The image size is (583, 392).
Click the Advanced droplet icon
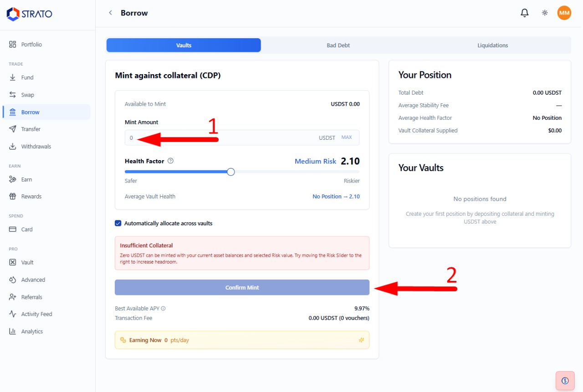(13, 280)
